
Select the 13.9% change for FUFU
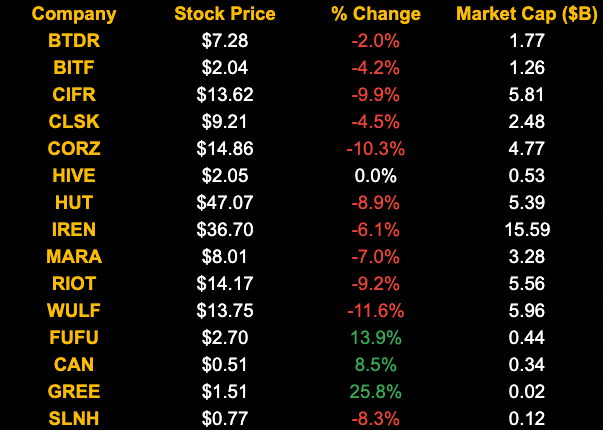pyautogui.click(x=376, y=338)
